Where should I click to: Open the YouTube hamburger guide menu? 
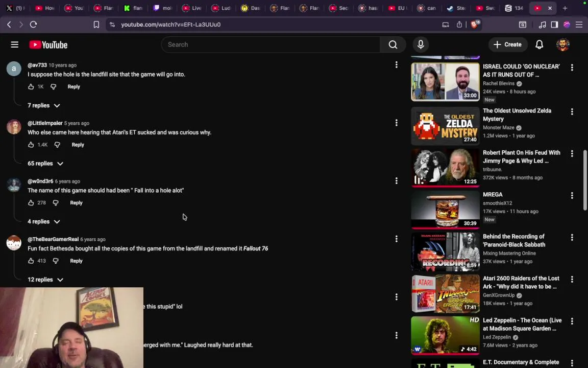click(x=15, y=44)
